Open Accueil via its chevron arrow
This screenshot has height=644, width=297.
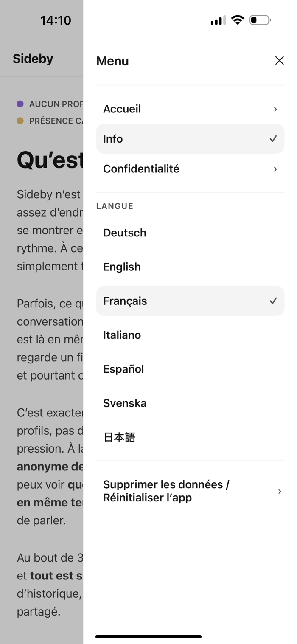click(275, 109)
